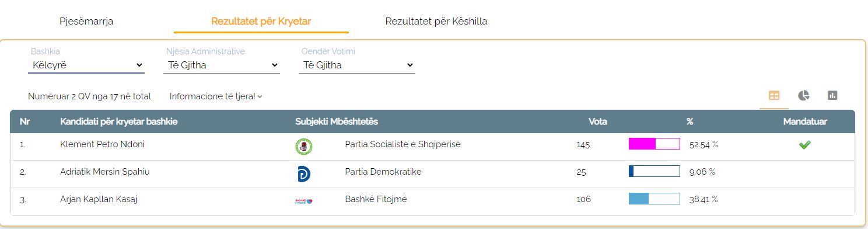This screenshot has width=868, height=229.
Task: Click the green mandate checkmark for Klement Ndoni
Action: (x=805, y=145)
